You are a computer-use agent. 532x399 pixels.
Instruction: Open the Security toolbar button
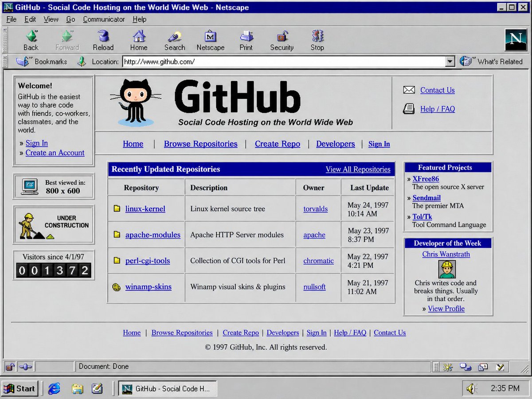click(x=282, y=41)
